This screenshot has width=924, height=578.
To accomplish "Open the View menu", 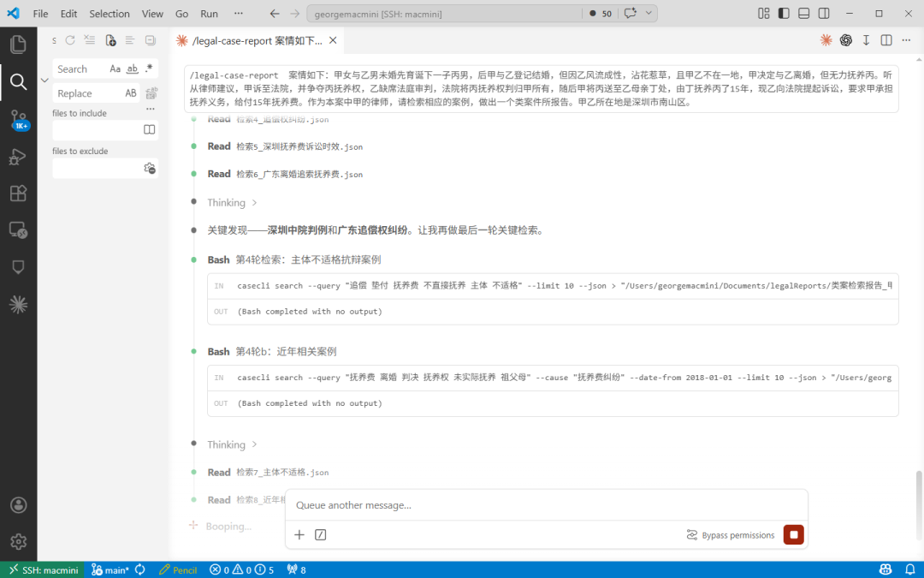I will [152, 14].
